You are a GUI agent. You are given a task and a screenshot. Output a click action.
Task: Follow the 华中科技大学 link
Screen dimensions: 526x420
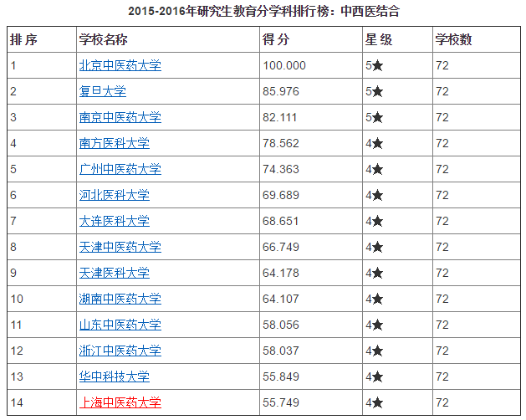114,376
